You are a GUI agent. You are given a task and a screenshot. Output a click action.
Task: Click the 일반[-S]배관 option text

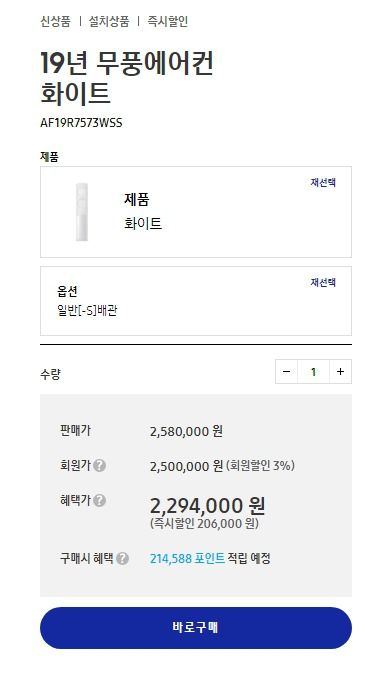point(87,310)
